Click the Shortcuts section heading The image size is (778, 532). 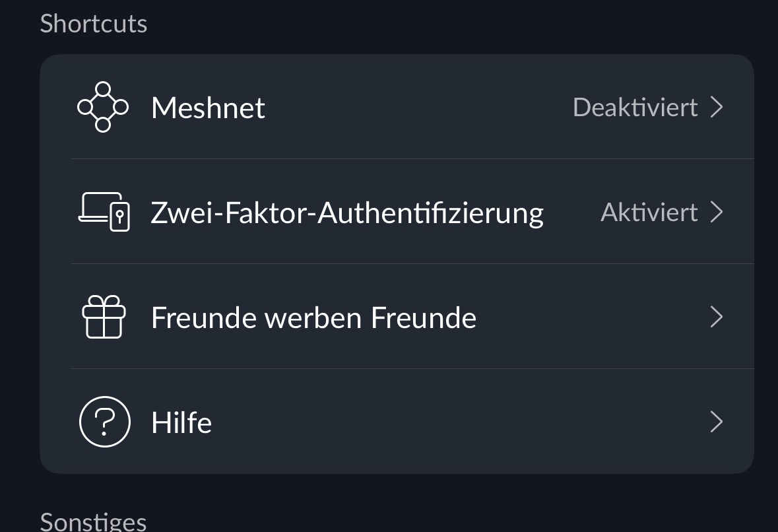click(93, 24)
